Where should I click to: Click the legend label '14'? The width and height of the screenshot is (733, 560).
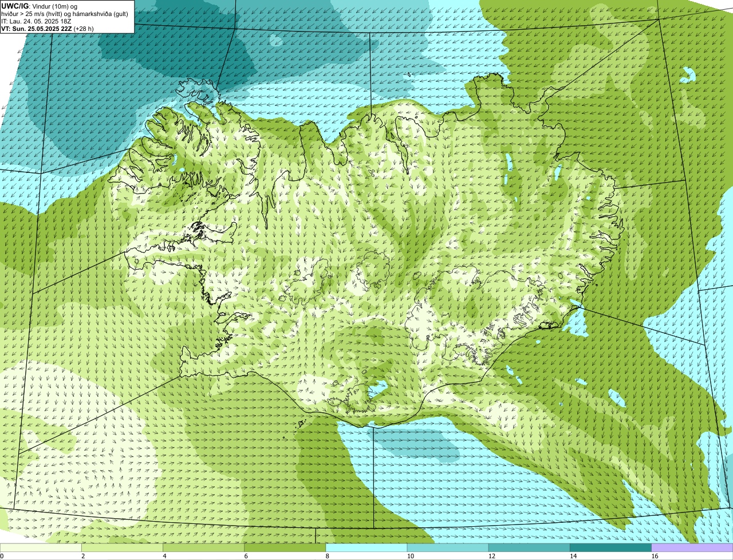(x=573, y=556)
